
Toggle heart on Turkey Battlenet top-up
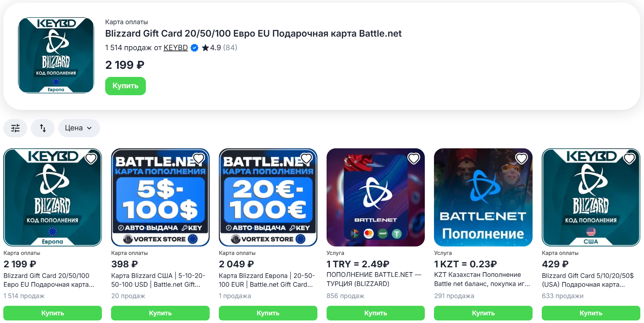(414, 159)
